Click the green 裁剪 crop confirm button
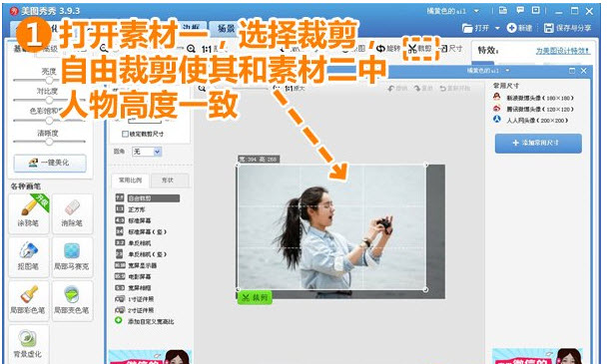Screen dimensions: 611x364 [x=255, y=297]
